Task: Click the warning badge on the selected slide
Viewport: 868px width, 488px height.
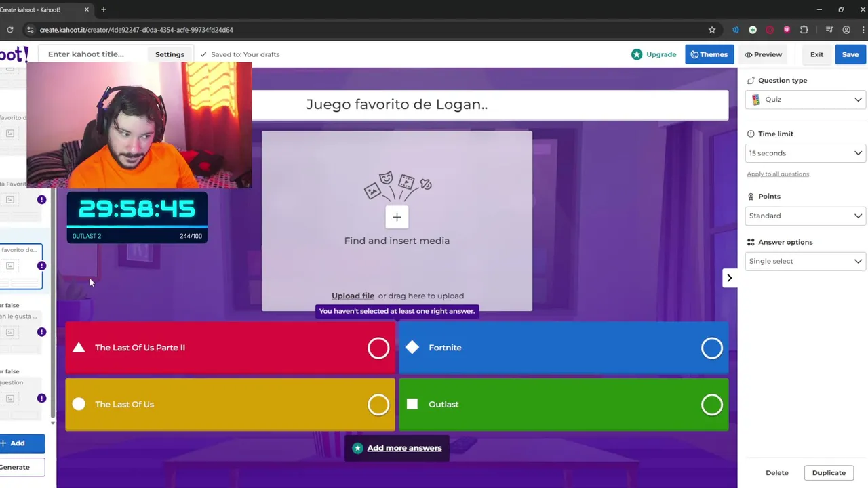Action: tap(41, 266)
